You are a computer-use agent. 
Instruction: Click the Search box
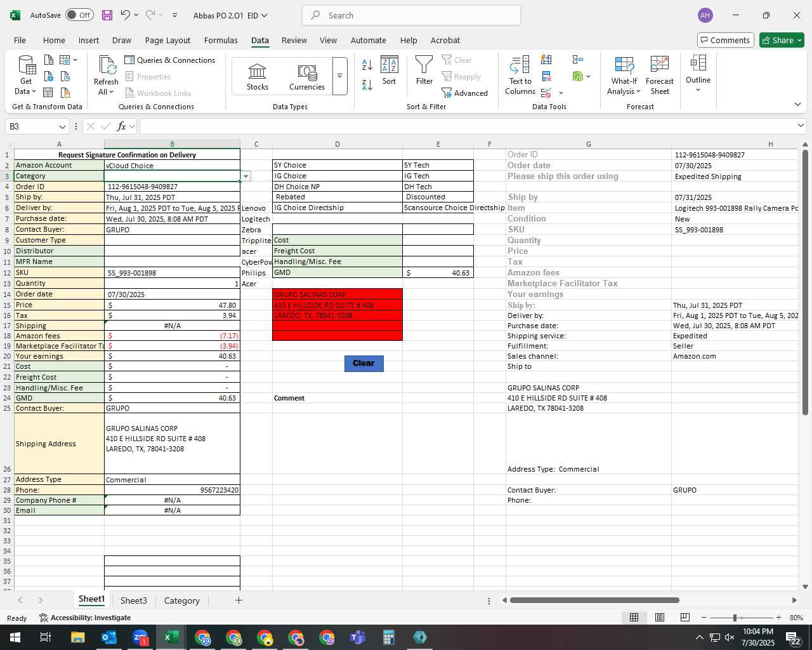tap(411, 15)
